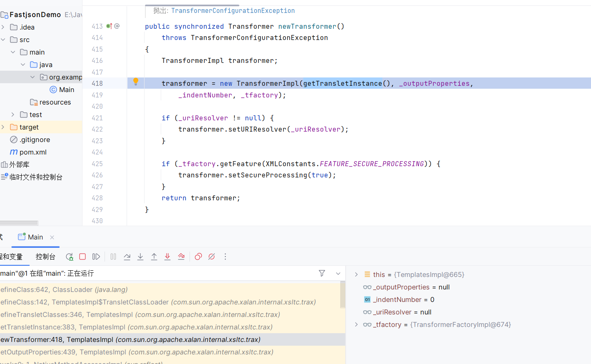Click the Step Over icon

coord(127,257)
